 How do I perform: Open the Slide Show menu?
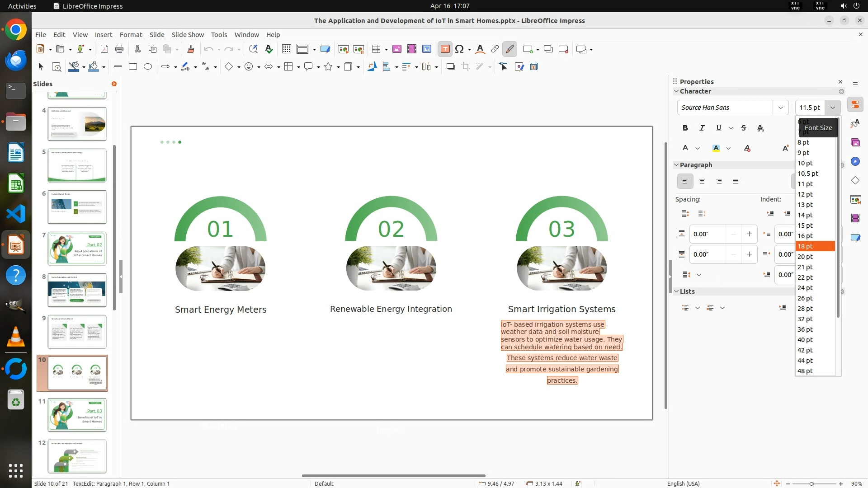tap(188, 34)
